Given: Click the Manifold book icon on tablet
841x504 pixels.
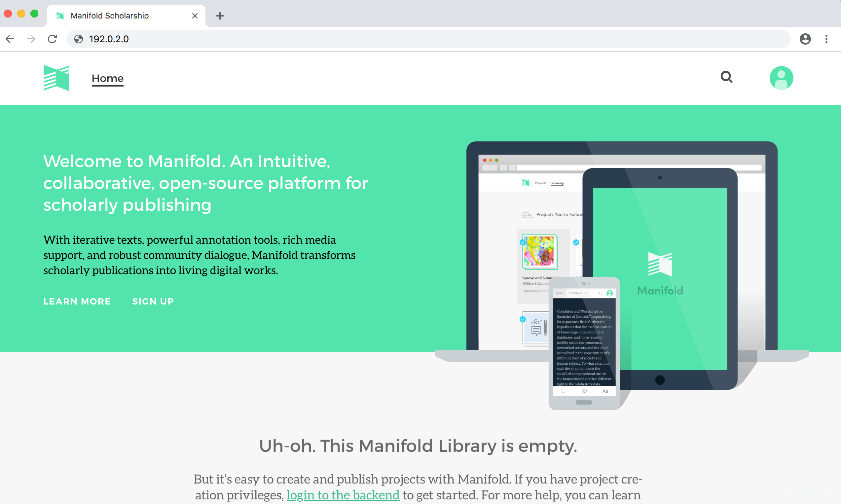Looking at the screenshot, I should [660, 265].
